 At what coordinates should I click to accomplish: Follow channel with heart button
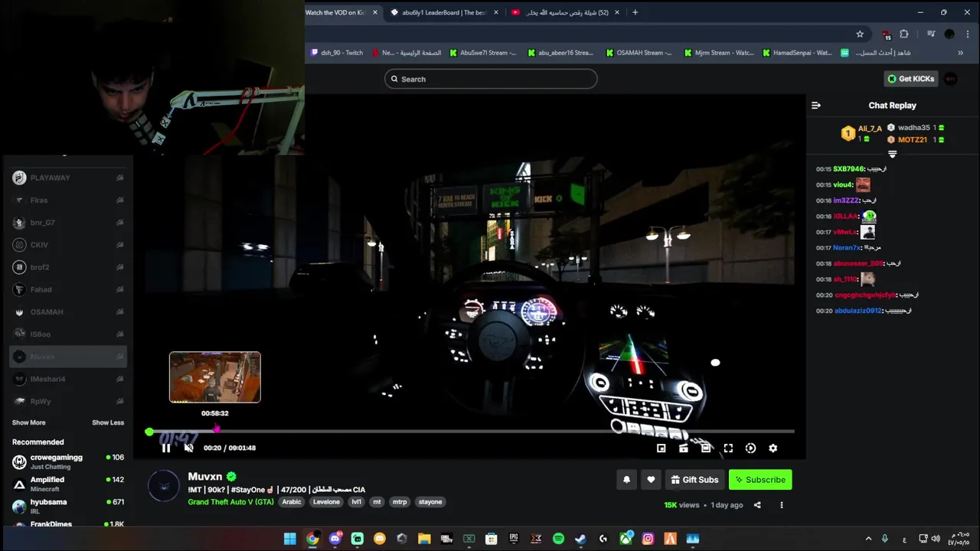[x=651, y=480]
